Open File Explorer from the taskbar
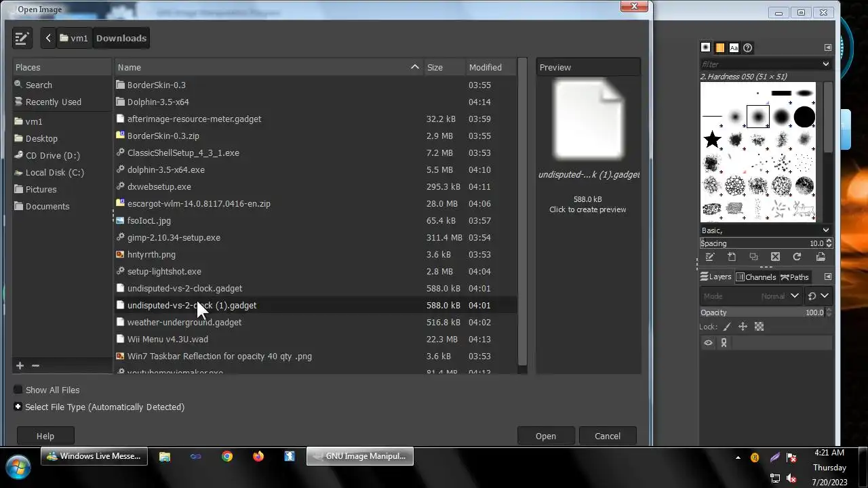 pyautogui.click(x=165, y=456)
